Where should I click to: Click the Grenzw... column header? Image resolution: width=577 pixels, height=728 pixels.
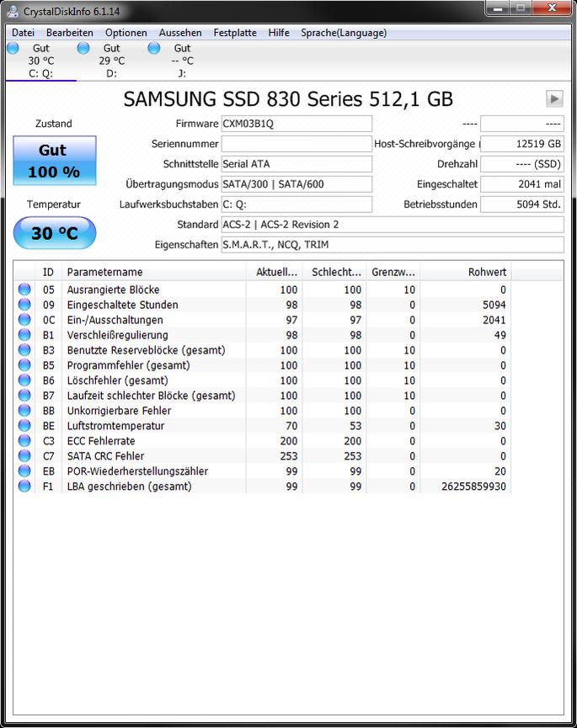(x=393, y=272)
